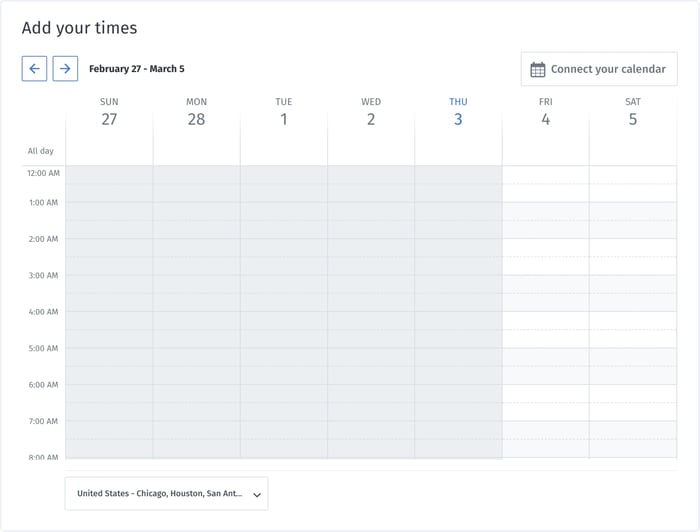Add 3:00 AM slot on Friday
This screenshot has width=700, height=532.
point(546,293)
